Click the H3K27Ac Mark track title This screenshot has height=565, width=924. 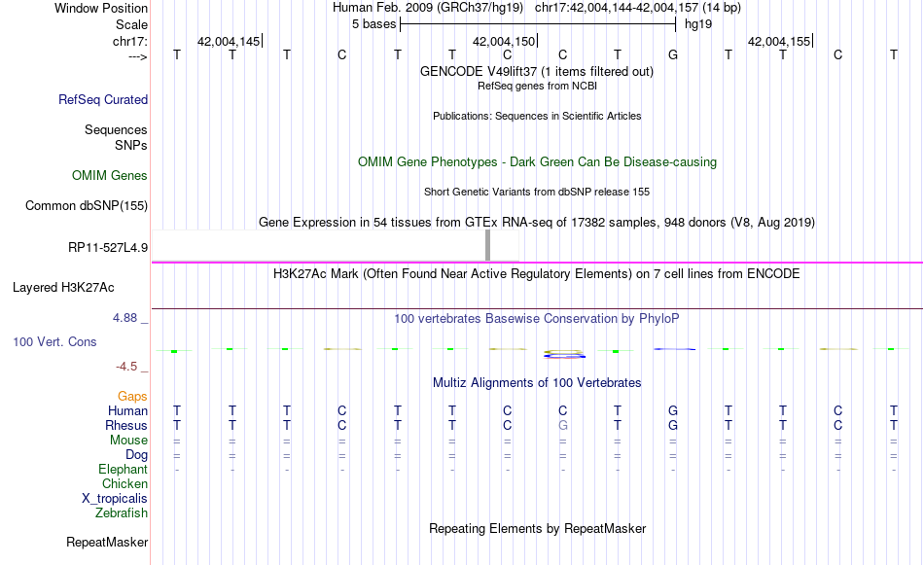pos(537,274)
